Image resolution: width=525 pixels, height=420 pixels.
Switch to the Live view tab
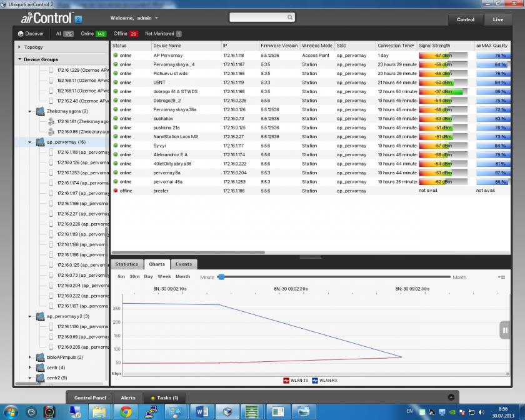pyautogui.click(x=497, y=19)
